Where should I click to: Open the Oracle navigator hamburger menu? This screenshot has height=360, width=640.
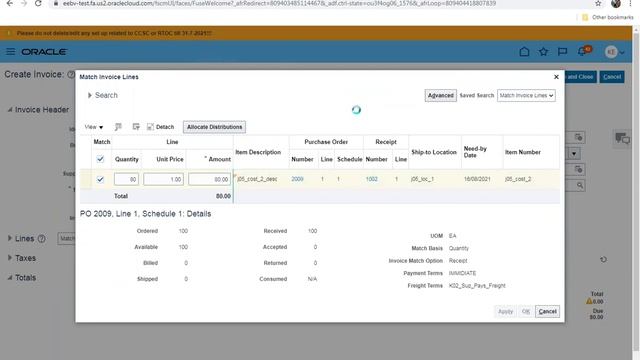click(11, 51)
